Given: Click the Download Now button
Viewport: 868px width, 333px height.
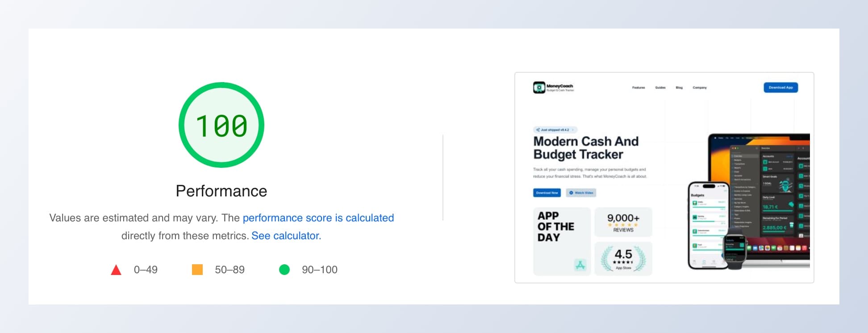Looking at the screenshot, I should tap(547, 193).
